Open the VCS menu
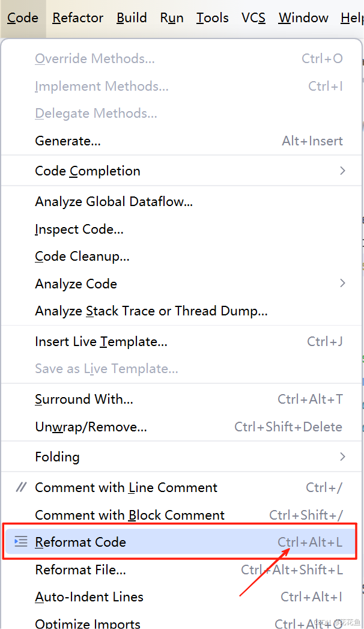Image resolution: width=364 pixels, height=629 pixels. tap(253, 18)
